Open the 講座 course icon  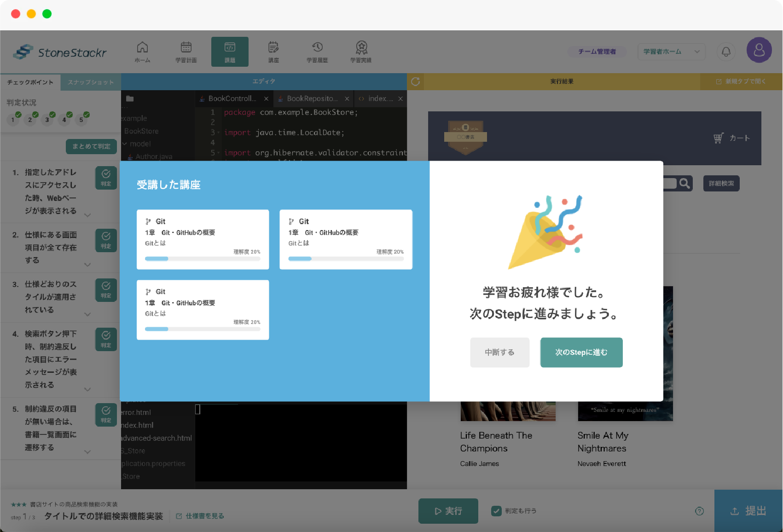(273, 52)
